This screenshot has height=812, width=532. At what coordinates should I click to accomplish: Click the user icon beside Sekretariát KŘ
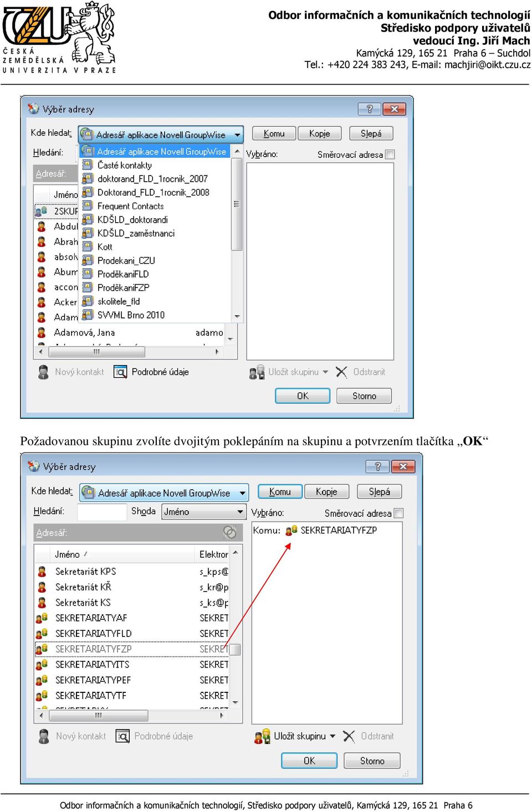(42, 587)
